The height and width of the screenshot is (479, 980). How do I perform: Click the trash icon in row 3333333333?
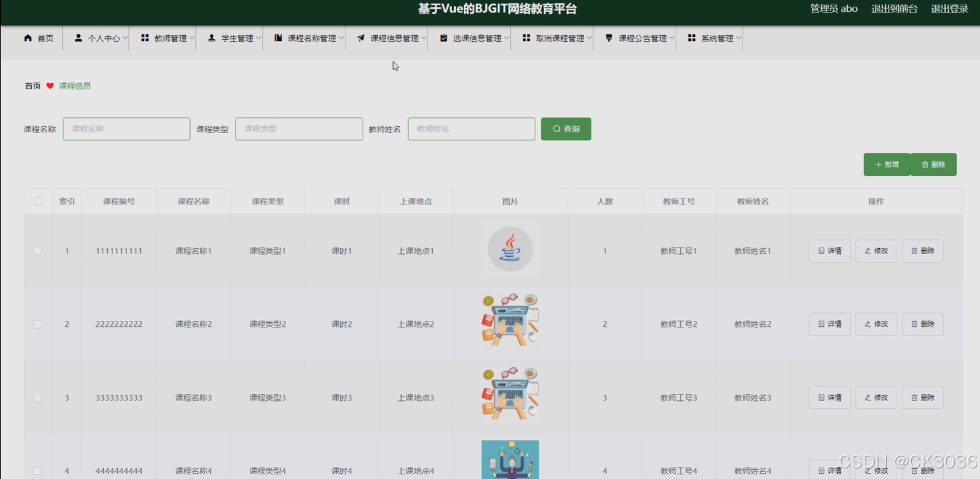pos(914,398)
